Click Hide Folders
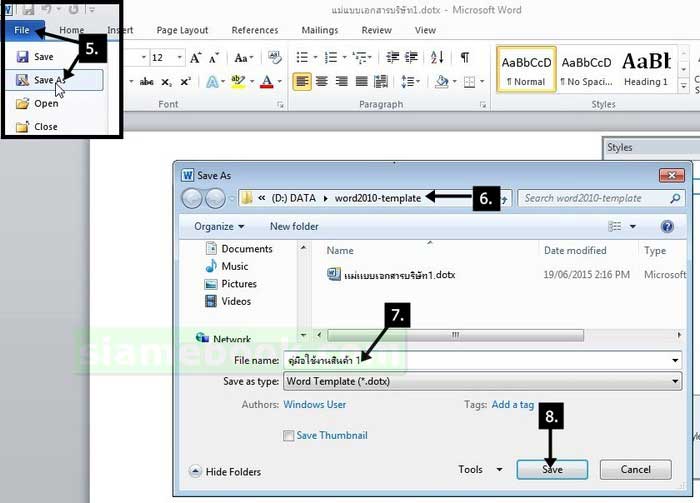 pyautogui.click(x=225, y=472)
